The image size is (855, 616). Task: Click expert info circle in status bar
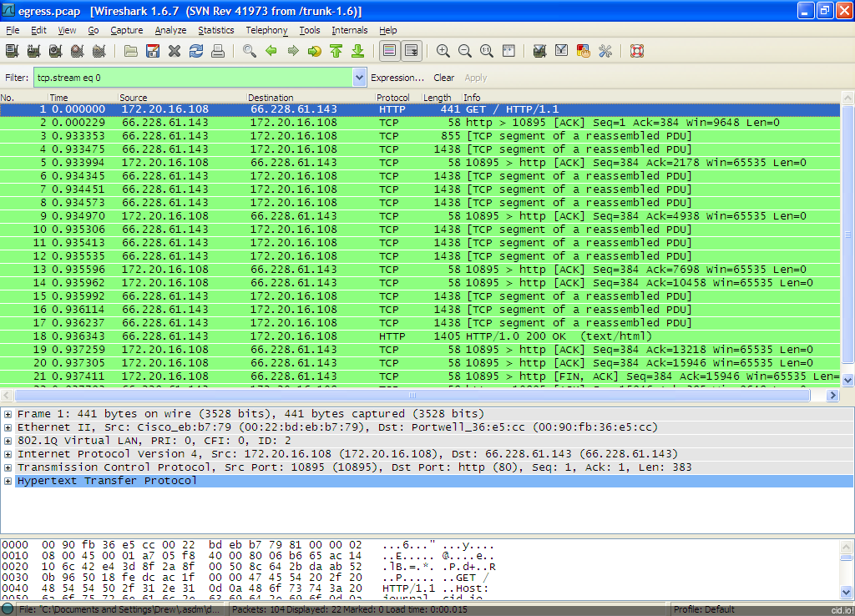[x=8, y=609]
